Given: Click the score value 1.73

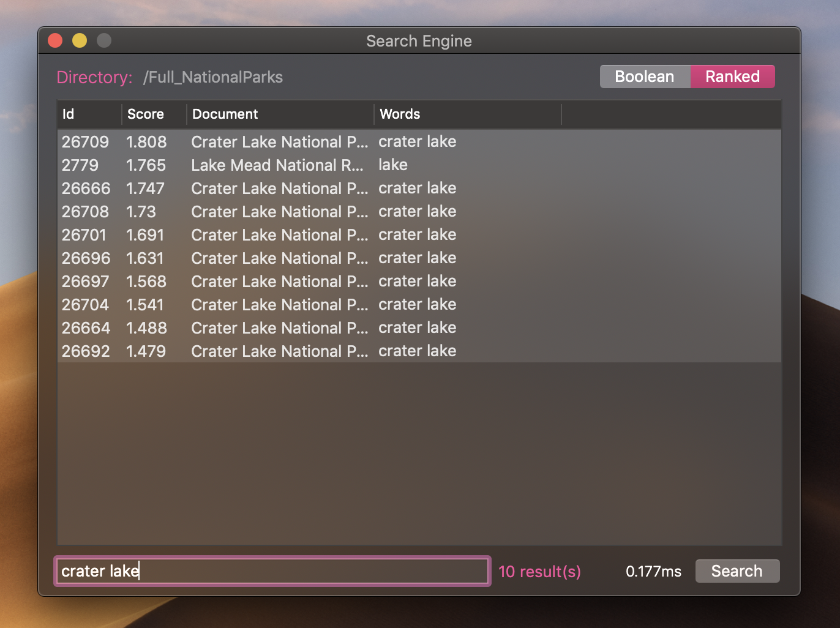Looking at the screenshot, I should point(141,212).
